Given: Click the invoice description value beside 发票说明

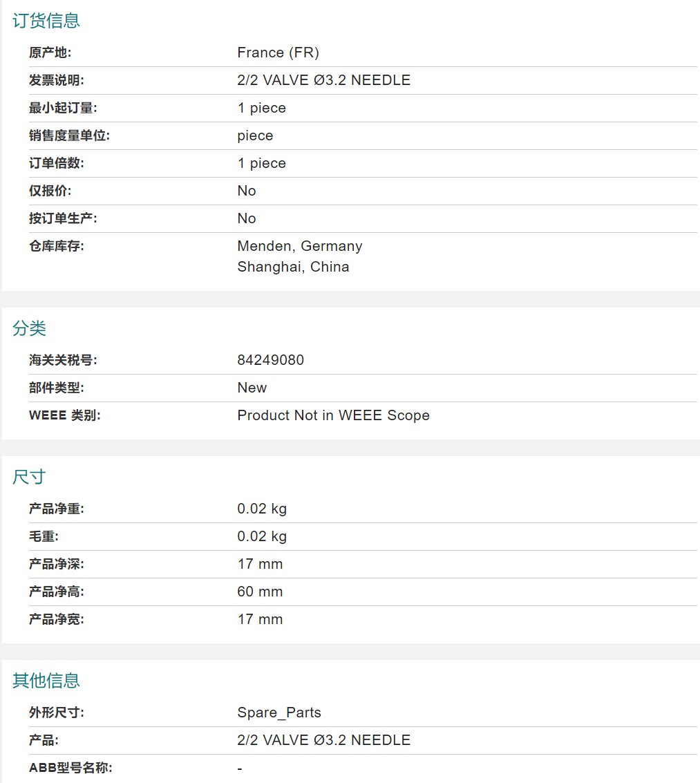Looking at the screenshot, I should coord(323,80).
